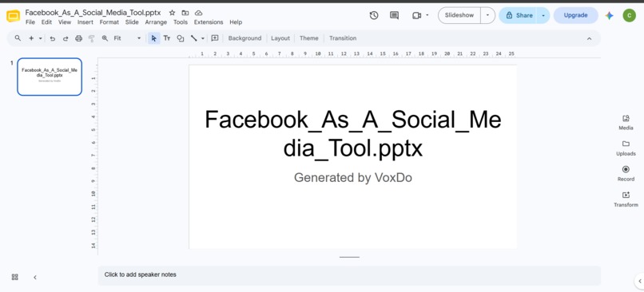
Task: Search the menus magnifier icon
Action: coord(18,38)
